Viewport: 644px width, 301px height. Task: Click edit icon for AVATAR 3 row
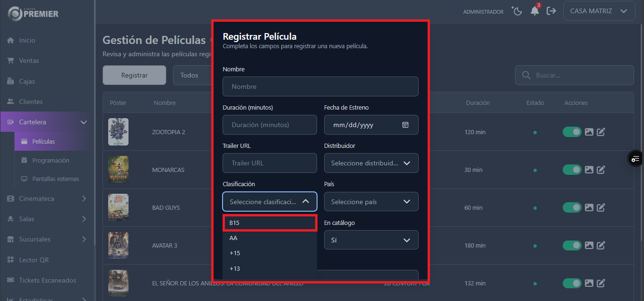[601, 245]
